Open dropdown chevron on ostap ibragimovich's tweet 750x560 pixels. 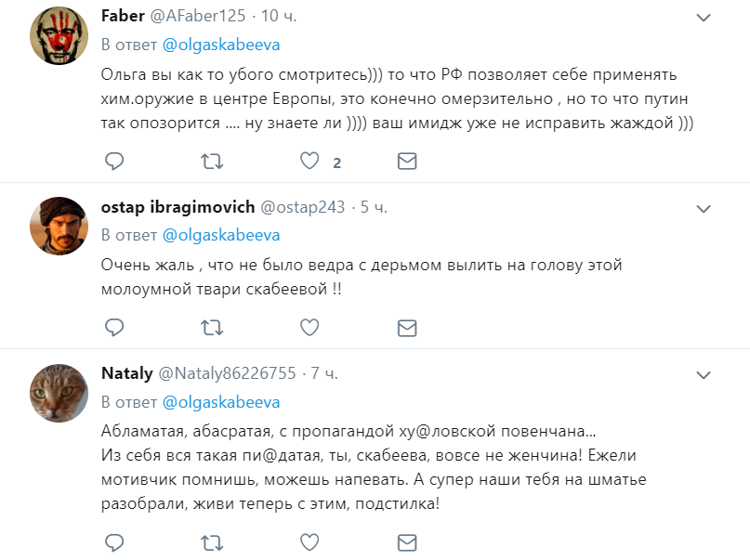click(705, 207)
